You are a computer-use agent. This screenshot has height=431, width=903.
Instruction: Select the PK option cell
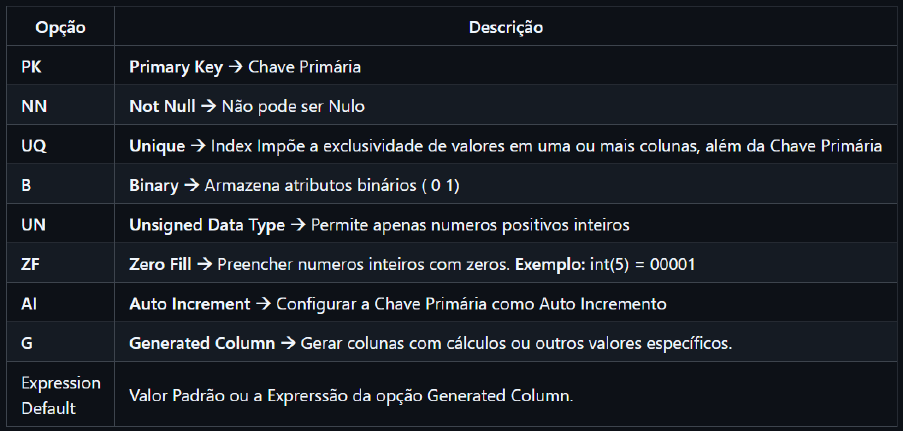point(31,68)
